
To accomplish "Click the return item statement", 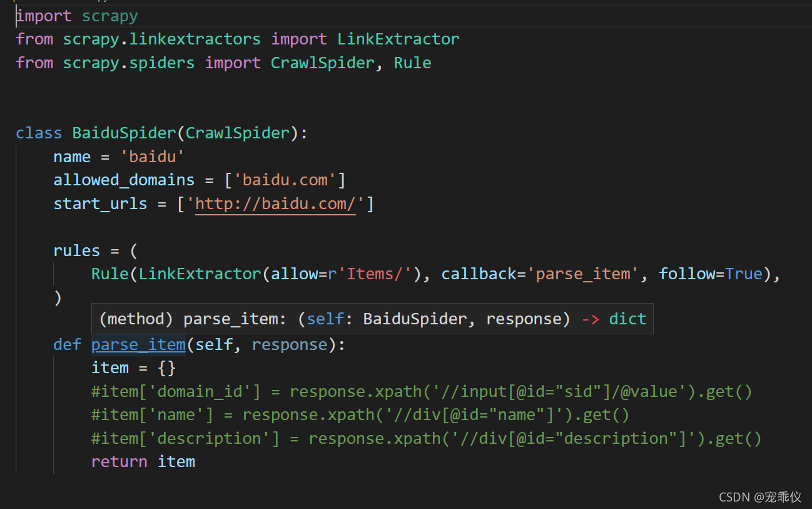I will (x=143, y=461).
